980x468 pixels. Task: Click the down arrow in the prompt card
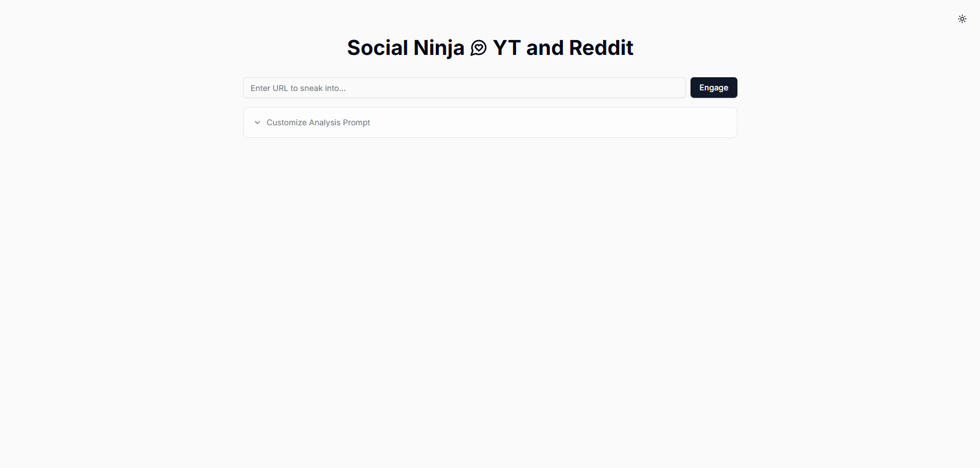pos(257,122)
